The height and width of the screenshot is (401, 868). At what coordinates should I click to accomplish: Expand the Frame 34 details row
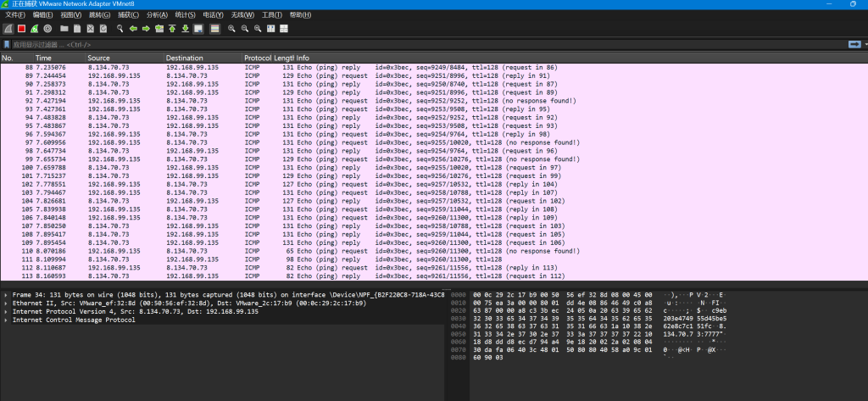pos(8,294)
